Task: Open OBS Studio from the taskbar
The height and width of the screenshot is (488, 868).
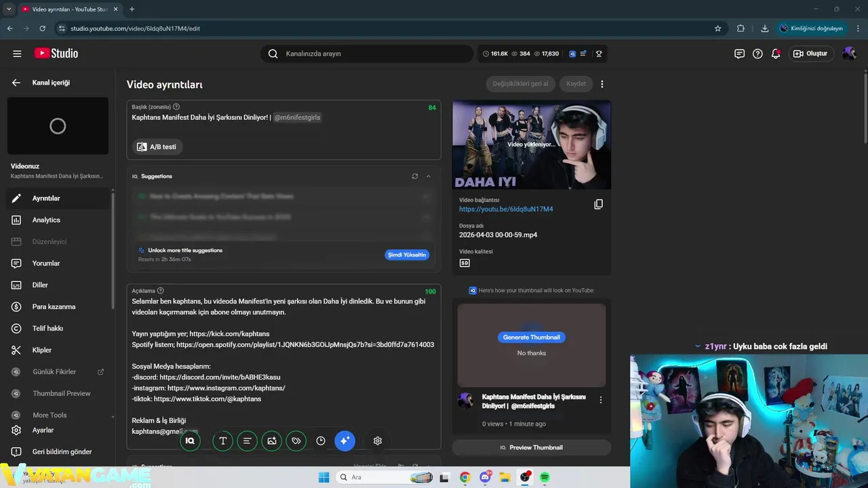Action: 525,478
